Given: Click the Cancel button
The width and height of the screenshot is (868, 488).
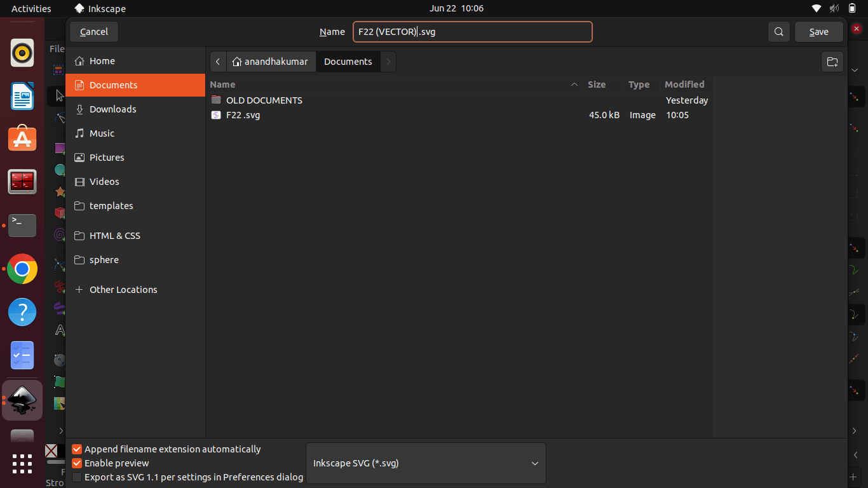Looking at the screenshot, I should pos(94,32).
